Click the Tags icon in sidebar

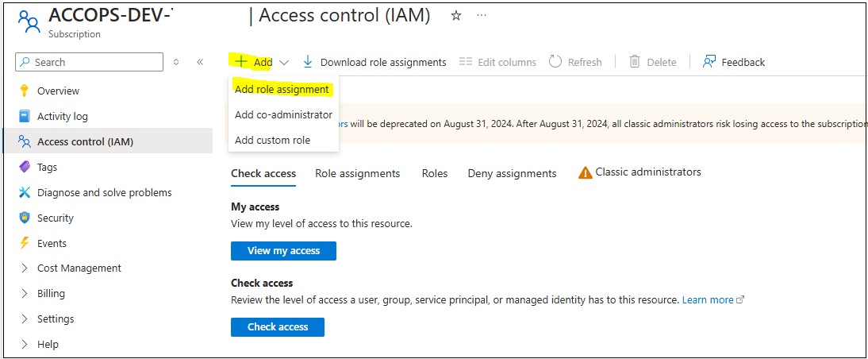click(24, 167)
